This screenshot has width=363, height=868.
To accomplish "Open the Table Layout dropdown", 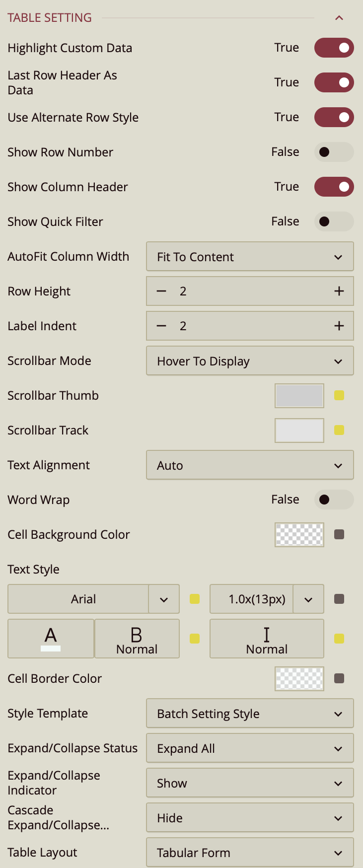I will (x=250, y=853).
